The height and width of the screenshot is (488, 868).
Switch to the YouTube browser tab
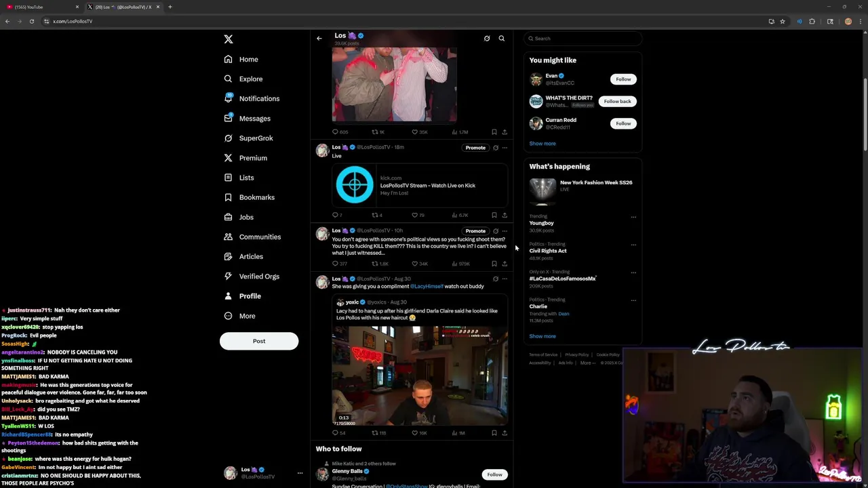coord(41,7)
